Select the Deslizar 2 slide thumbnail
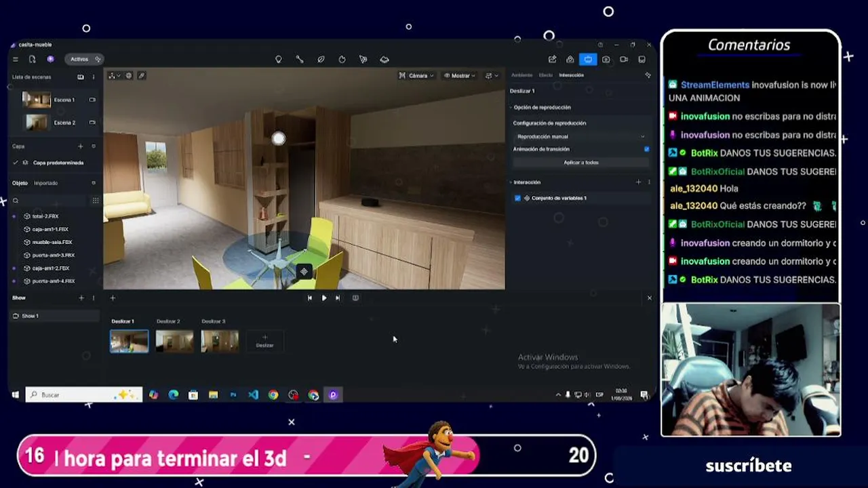868x488 pixels. pyautogui.click(x=174, y=341)
